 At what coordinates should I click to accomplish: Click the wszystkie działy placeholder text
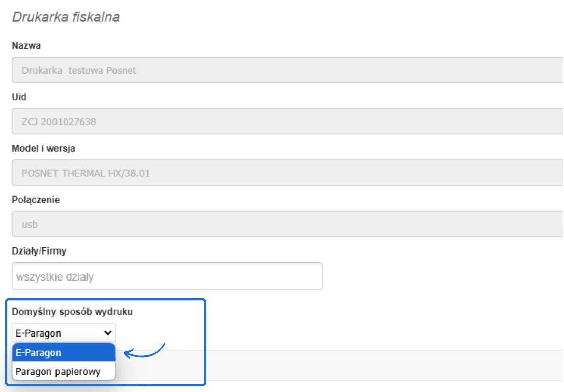tap(55, 277)
